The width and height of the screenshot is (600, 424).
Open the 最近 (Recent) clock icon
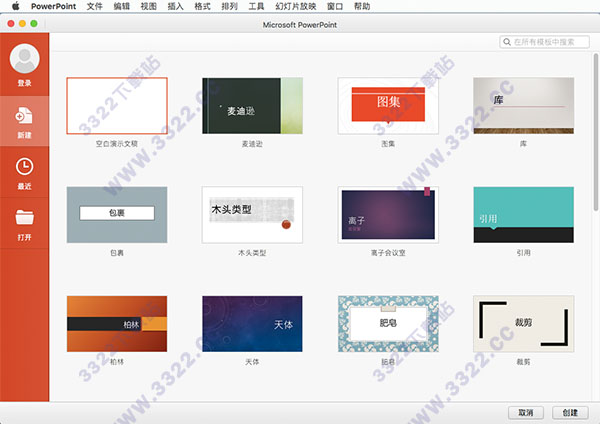24,166
